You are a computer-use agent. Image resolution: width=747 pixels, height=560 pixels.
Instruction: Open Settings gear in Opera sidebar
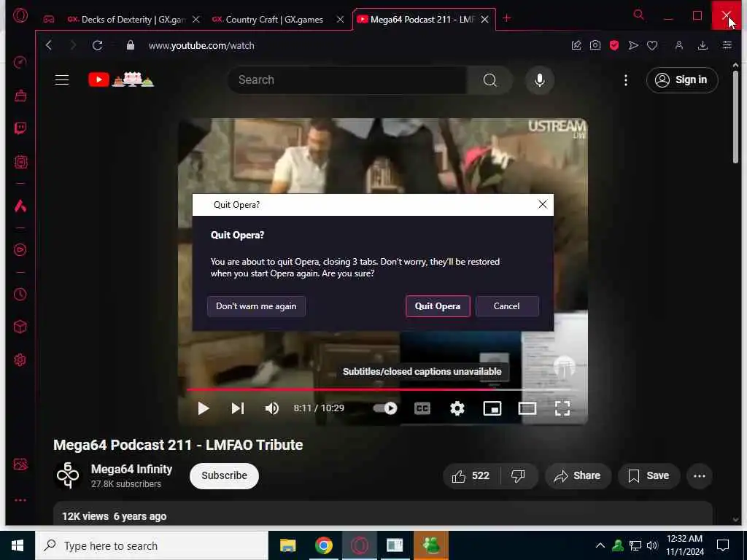(20, 360)
